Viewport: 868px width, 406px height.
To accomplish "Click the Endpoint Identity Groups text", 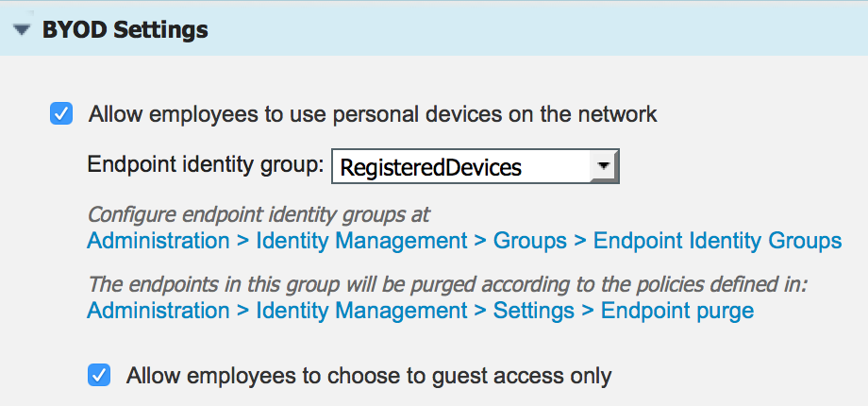I will click(717, 241).
